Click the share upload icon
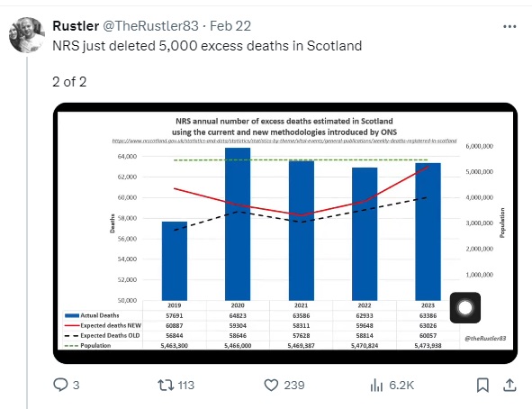 [x=509, y=385]
